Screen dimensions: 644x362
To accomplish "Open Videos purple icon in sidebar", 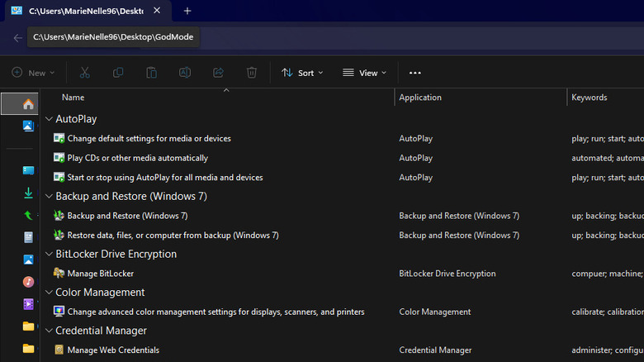I will coord(28,304).
